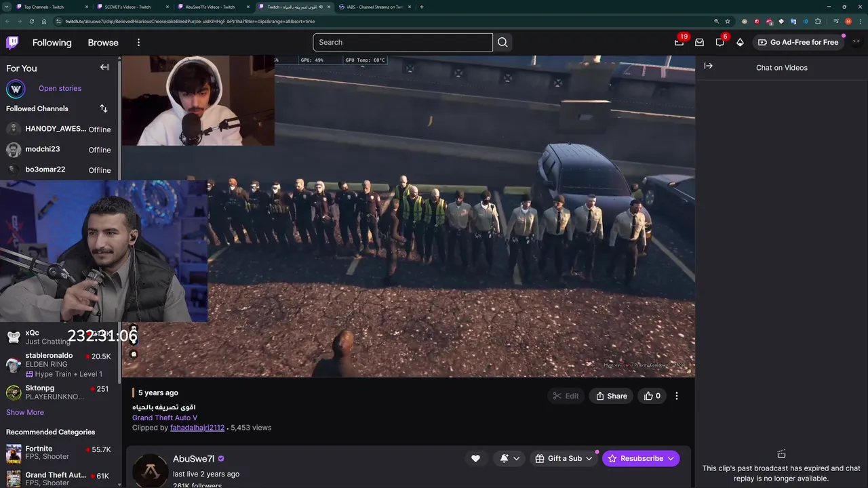The image size is (868, 488).
Task: Open Gift a Sub dropdown
Action: click(x=564, y=458)
